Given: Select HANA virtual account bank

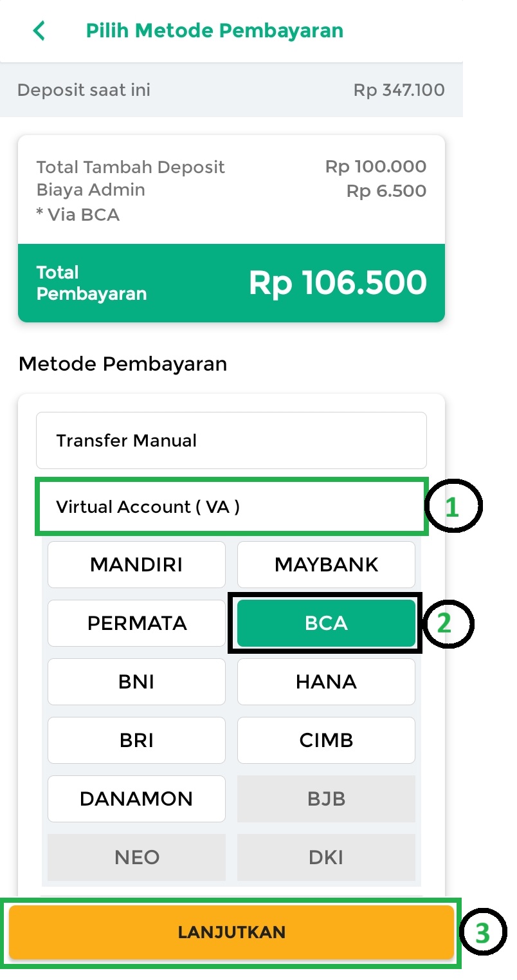Looking at the screenshot, I should tap(326, 682).
